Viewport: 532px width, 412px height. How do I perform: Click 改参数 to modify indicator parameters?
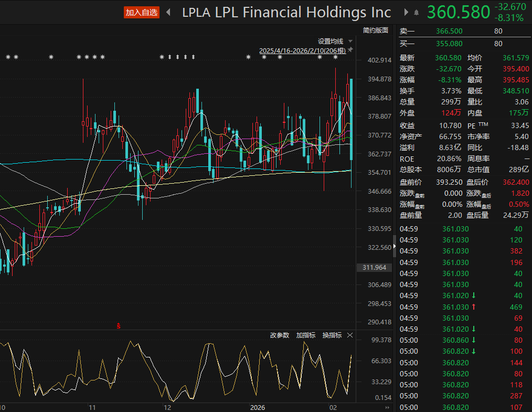(x=280, y=335)
